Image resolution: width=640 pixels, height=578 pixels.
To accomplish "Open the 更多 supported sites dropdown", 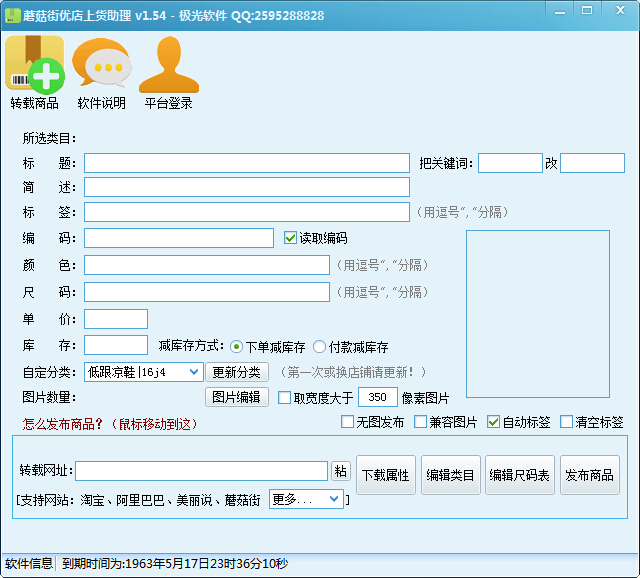I will click(x=334, y=499).
